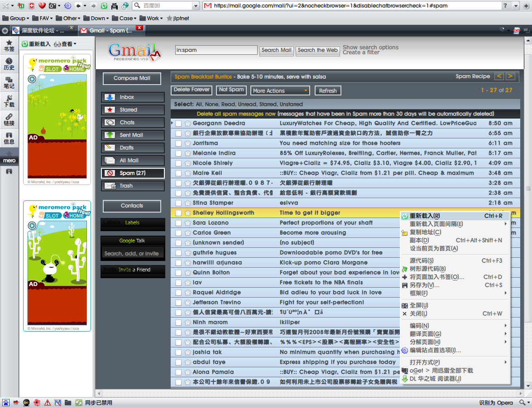532x408 pixels.
Task: Click the Google Talk search field
Action: [133, 253]
